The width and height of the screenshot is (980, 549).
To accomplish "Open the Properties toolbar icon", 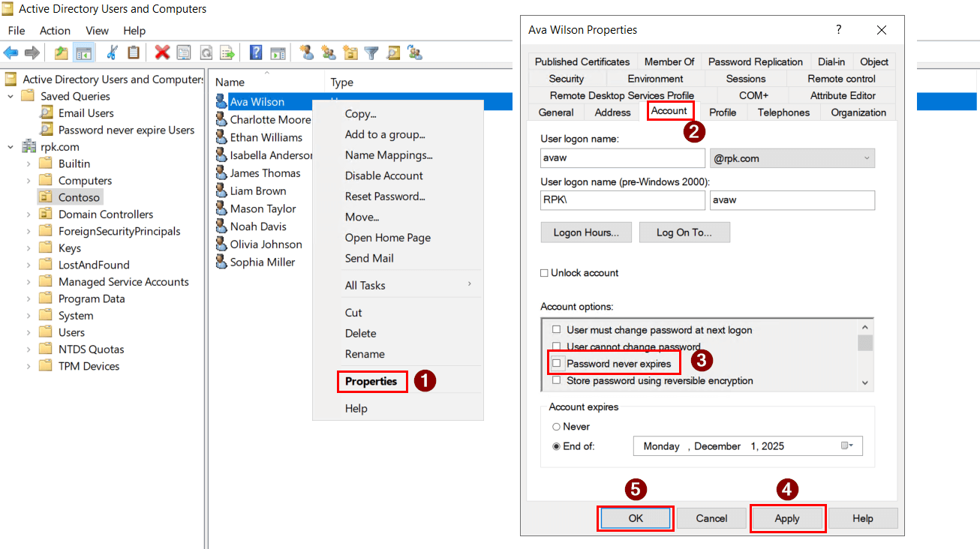I will point(182,52).
